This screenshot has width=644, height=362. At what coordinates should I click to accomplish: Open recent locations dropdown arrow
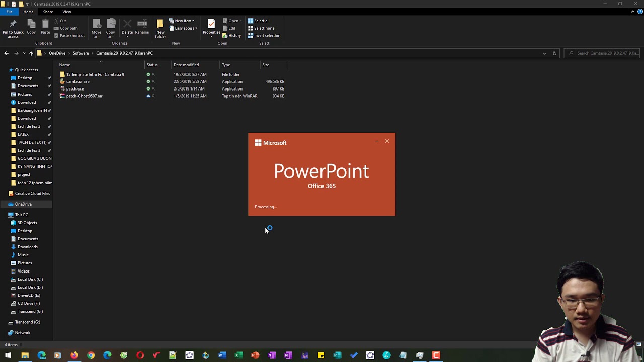point(24,53)
